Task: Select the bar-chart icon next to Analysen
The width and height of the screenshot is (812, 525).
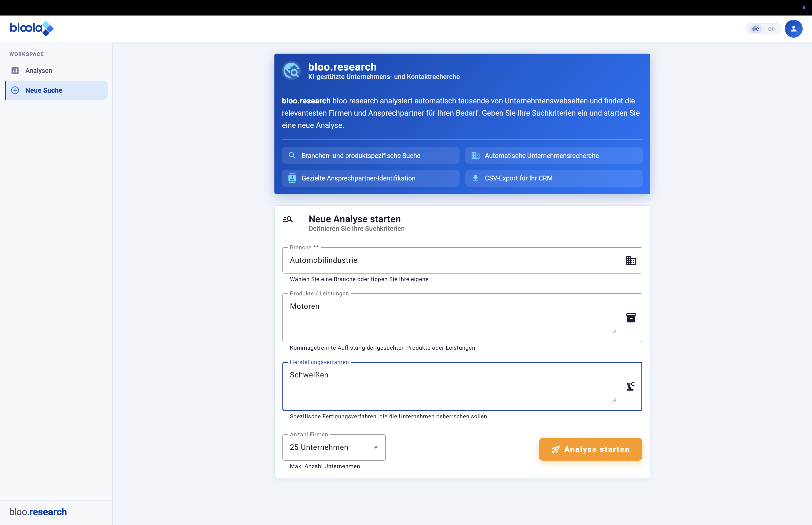Action: (15, 70)
